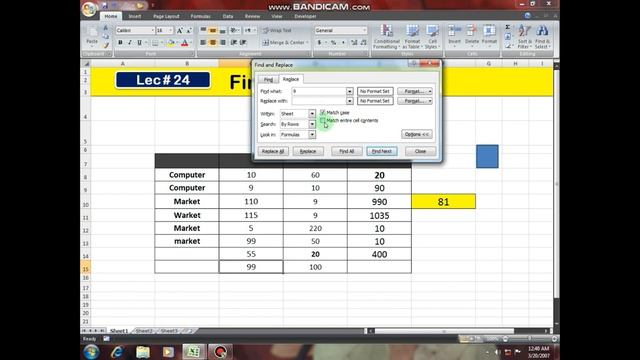Click the Office button
Image resolution: width=640 pixels, height=360 pixels.
tap(89, 9)
